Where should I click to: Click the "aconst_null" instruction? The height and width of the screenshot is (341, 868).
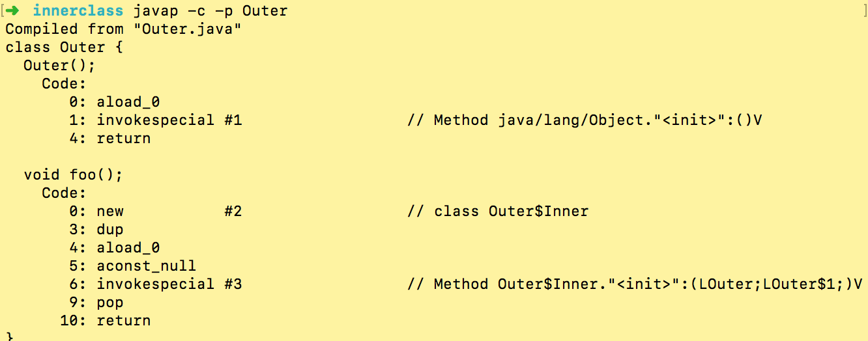coord(147,266)
